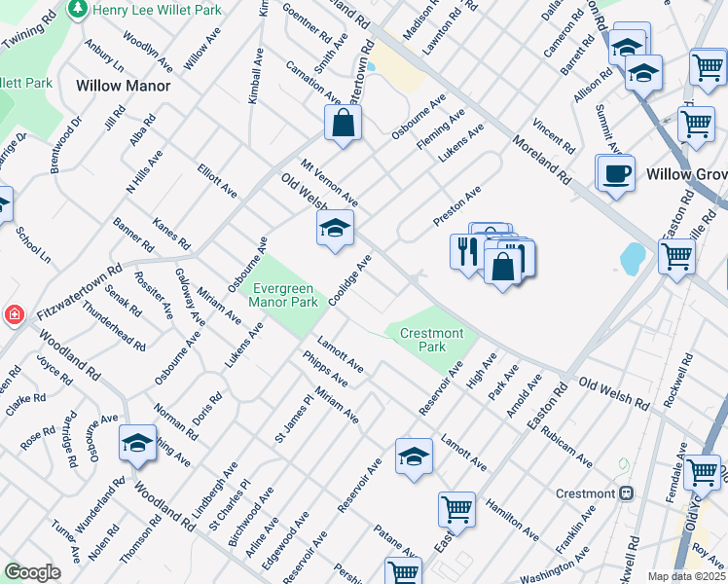Select Coolidge Ave street label
Image resolution: width=728 pixels, height=584 pixels.
point(350,280)
